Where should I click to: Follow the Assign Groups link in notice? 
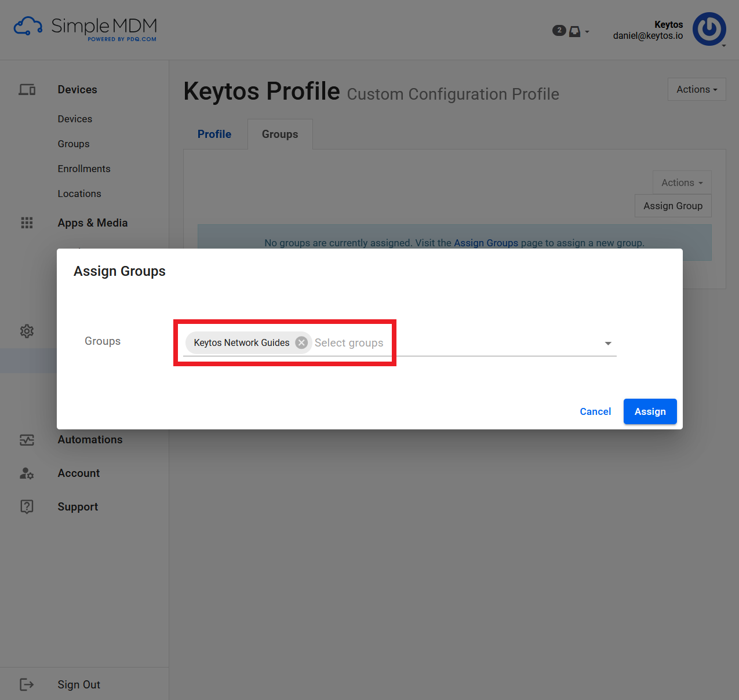[486, 243]
